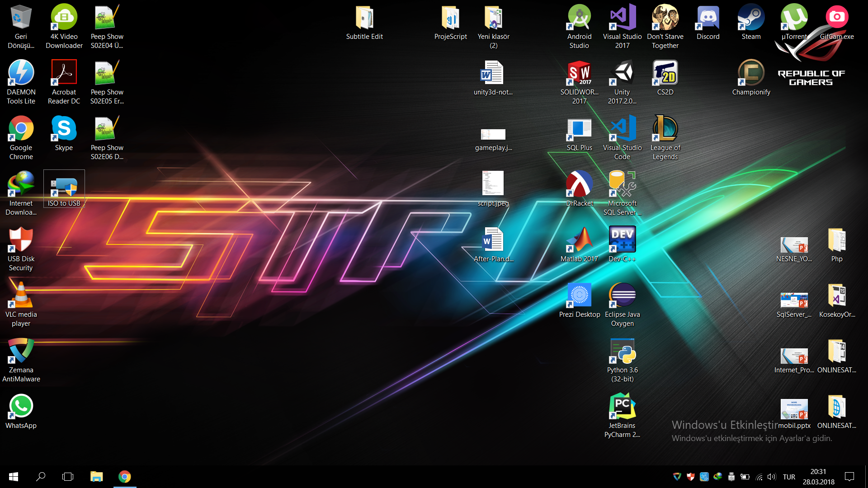Open Task View in taskbar
868x488 pixels.
68,477
